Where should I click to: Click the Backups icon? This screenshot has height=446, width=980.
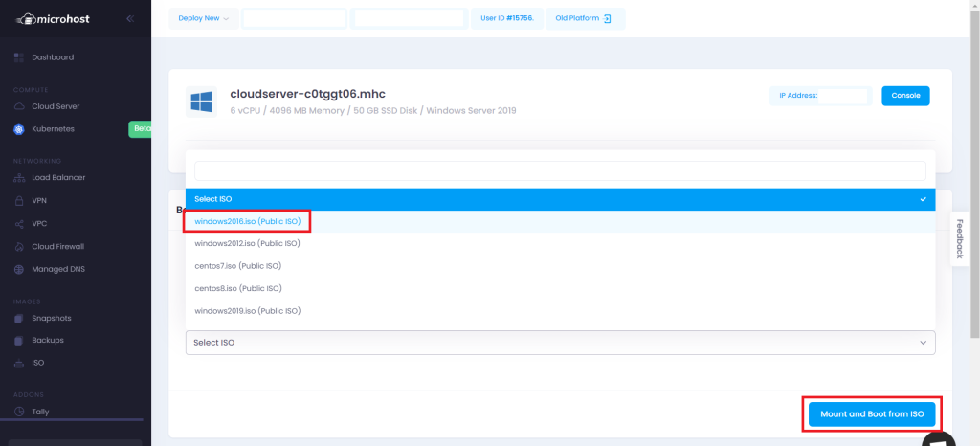click(x=19, y=341)
